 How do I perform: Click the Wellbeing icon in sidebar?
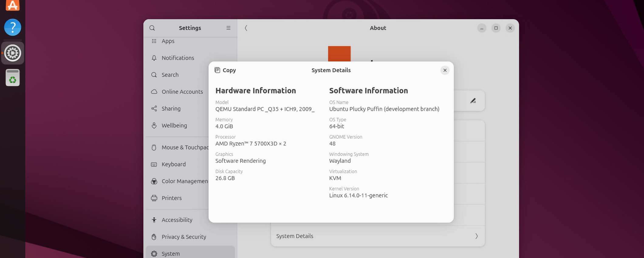pyautogui.click(x=154, y=125)
